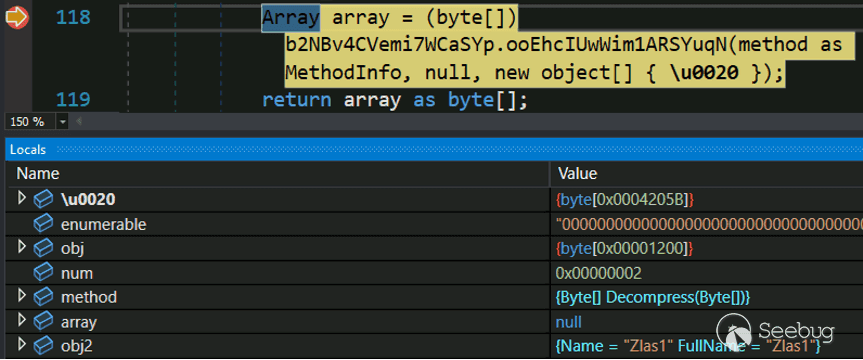Click the num variable cube icon
Image resolution: width=863 pixels, height=360 pixels.
click(43, 273)
